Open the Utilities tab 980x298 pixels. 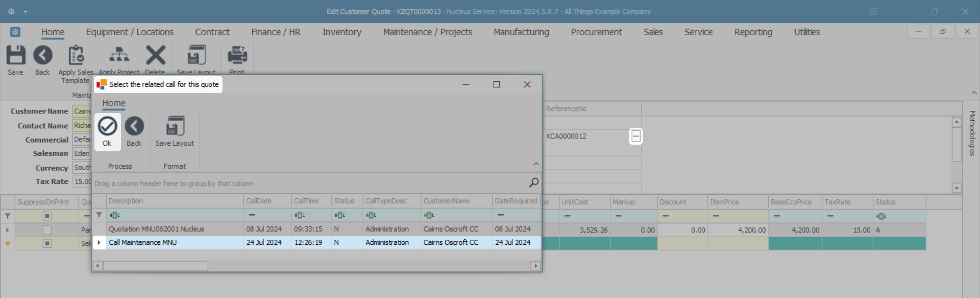pyautogui.click(x=806, y=32)
